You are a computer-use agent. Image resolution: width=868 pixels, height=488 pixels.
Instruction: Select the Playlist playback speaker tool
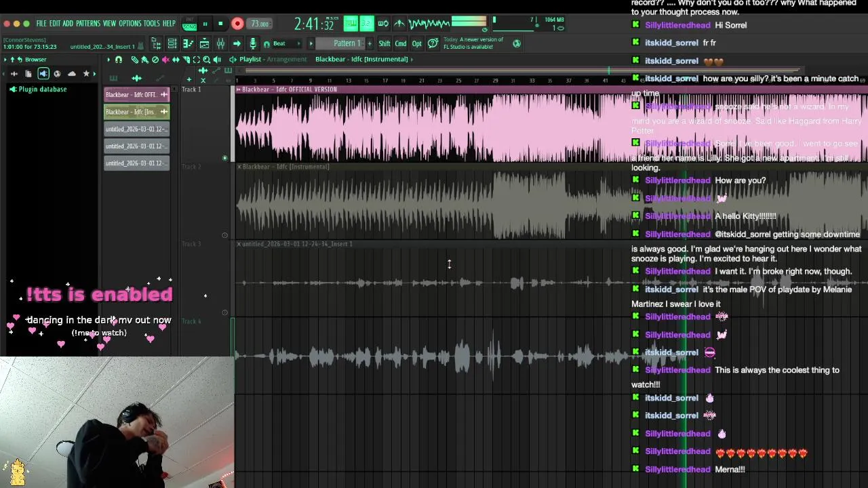[x=217, y=60]
